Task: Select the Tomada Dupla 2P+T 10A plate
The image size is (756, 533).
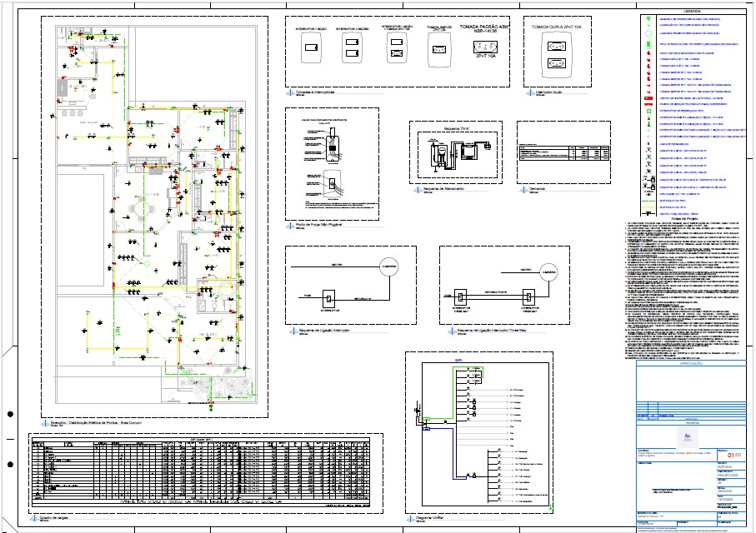Action: [557, 53]
